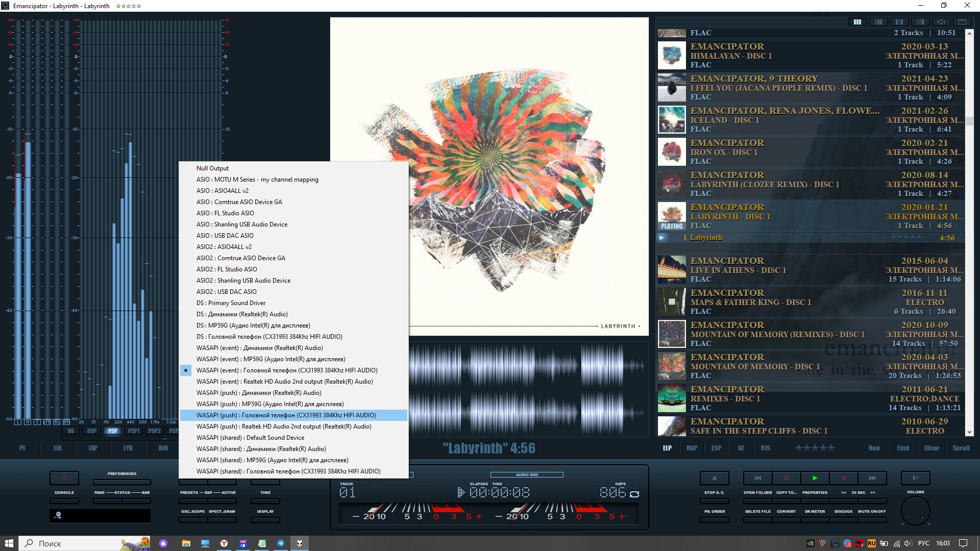The width and height of the screenshot is (980, 551).
Task: Click the Scroll button in playlist bar
Action: pos(961,448)
